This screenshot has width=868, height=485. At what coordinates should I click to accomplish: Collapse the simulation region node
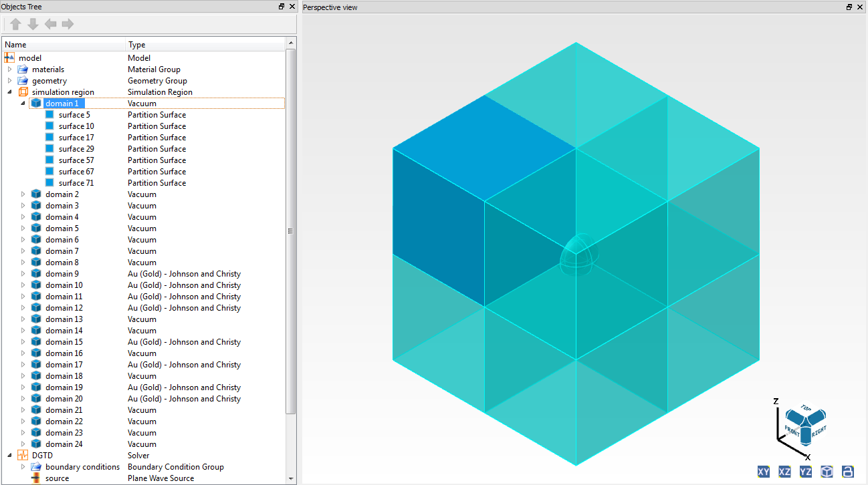[x=9, y=92]
